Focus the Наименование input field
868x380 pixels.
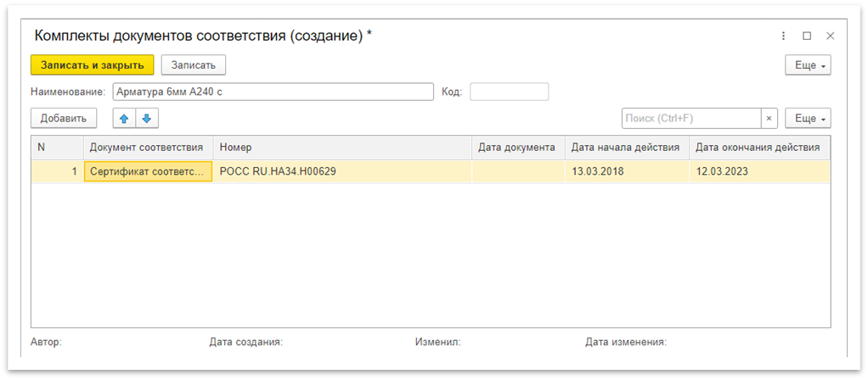272,92
